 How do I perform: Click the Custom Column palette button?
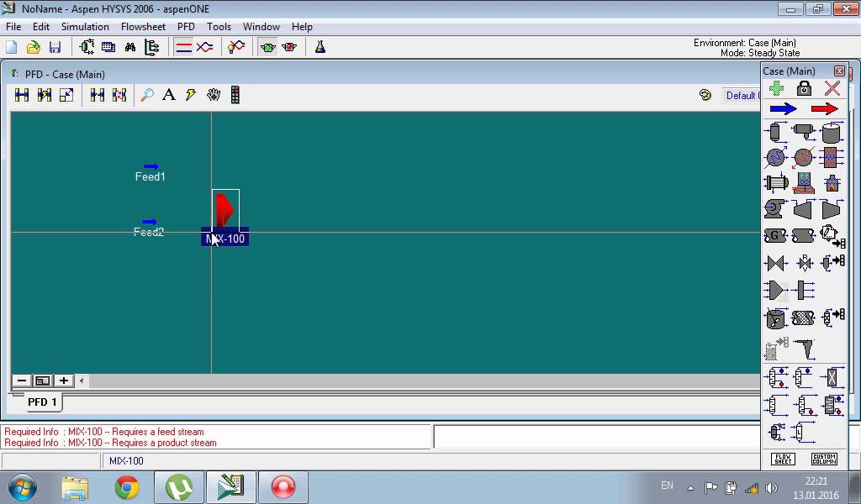point(824,459)
